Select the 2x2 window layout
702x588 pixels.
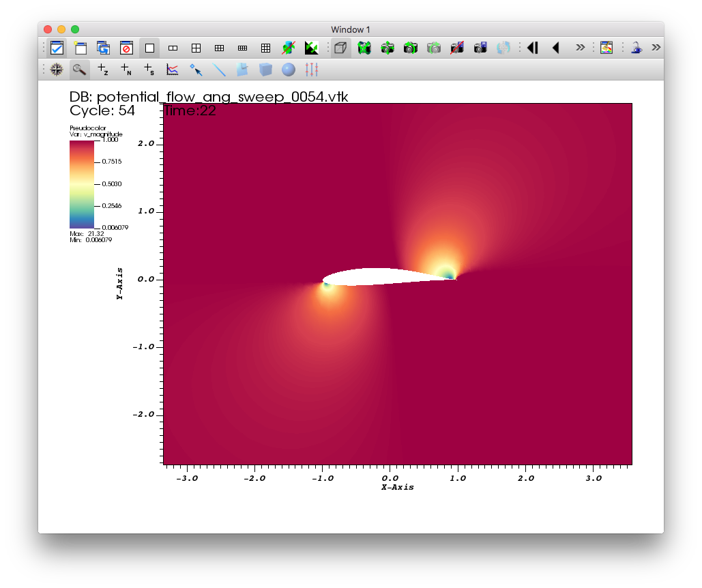click(x=196, y=48)
